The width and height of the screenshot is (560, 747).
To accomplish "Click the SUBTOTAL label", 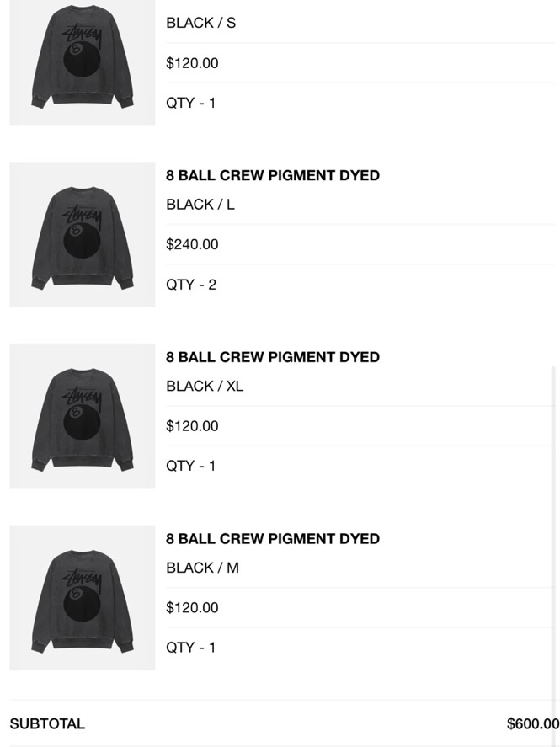I will tap(47, 724).
